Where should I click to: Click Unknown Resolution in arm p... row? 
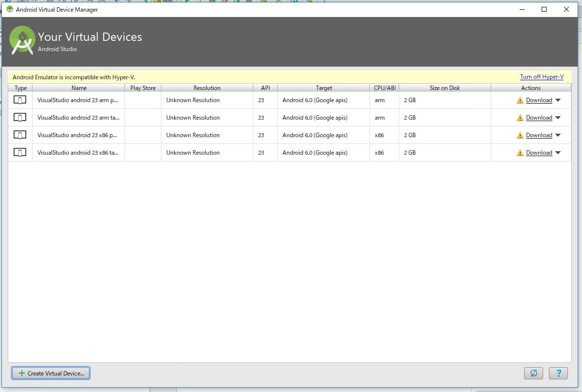(193, 100)
